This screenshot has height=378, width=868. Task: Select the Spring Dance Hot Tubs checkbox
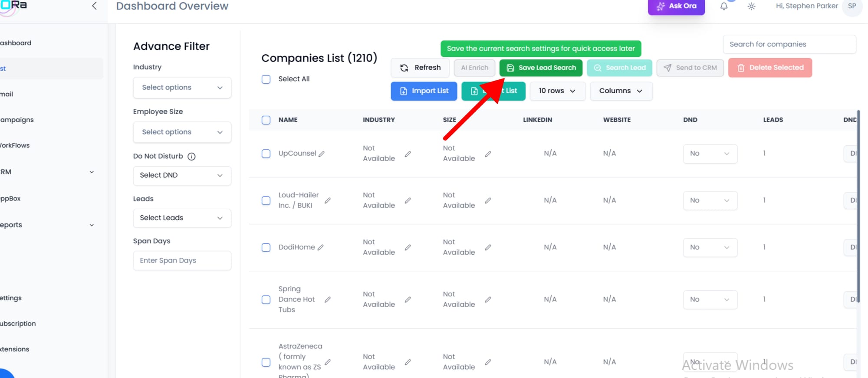(x=266, y=300)
